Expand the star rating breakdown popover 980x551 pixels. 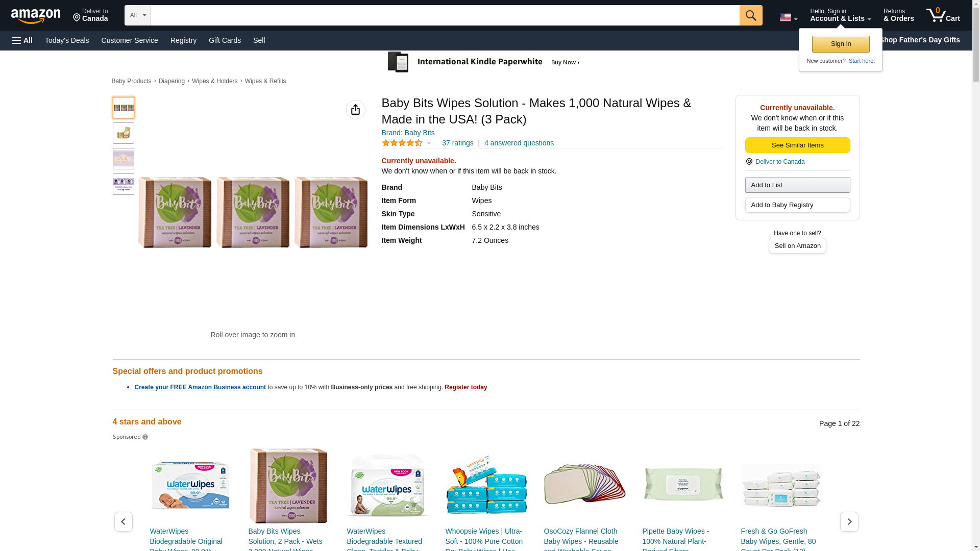pos(429,143)
